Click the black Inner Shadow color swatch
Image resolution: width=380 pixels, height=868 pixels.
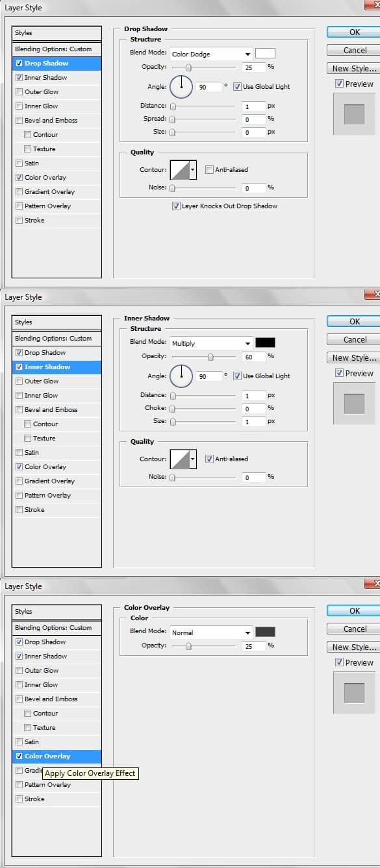pos(265,343)
